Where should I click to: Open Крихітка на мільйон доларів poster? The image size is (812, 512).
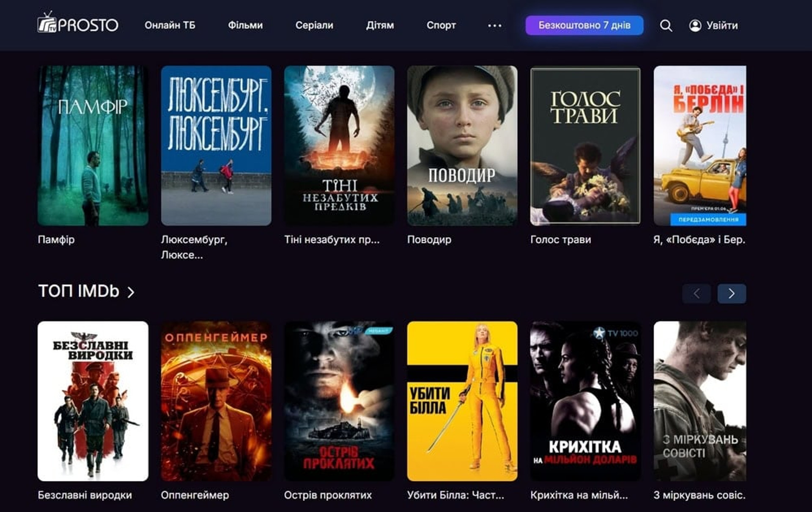pyautogui.click(x=585, y=401)
